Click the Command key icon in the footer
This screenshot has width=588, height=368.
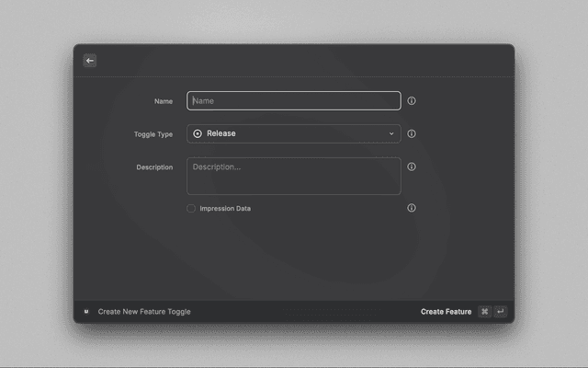484,312
